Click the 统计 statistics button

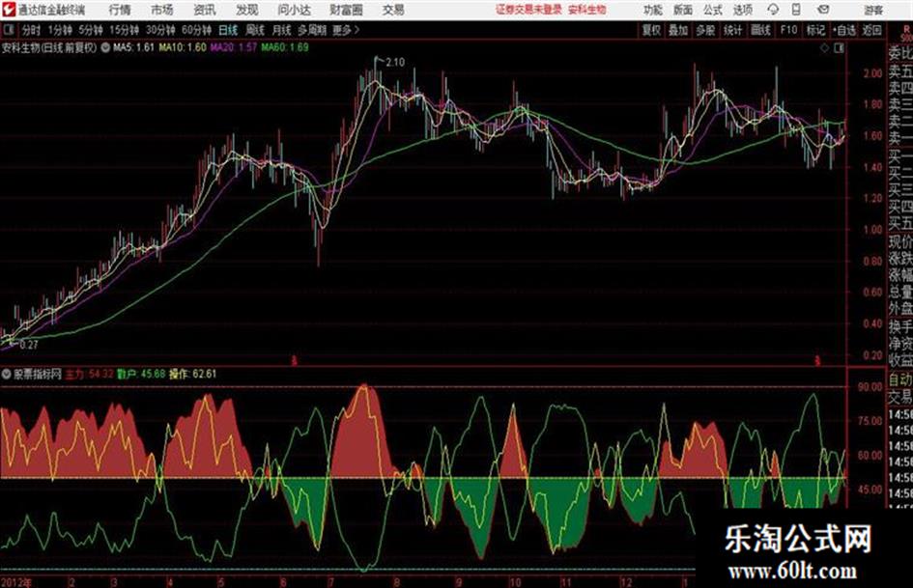point(732,30)
